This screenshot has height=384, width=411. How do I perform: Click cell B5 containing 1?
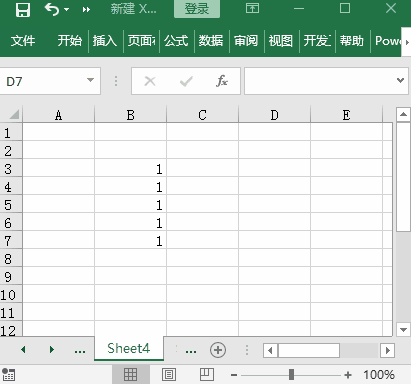(x=130, y=205)
